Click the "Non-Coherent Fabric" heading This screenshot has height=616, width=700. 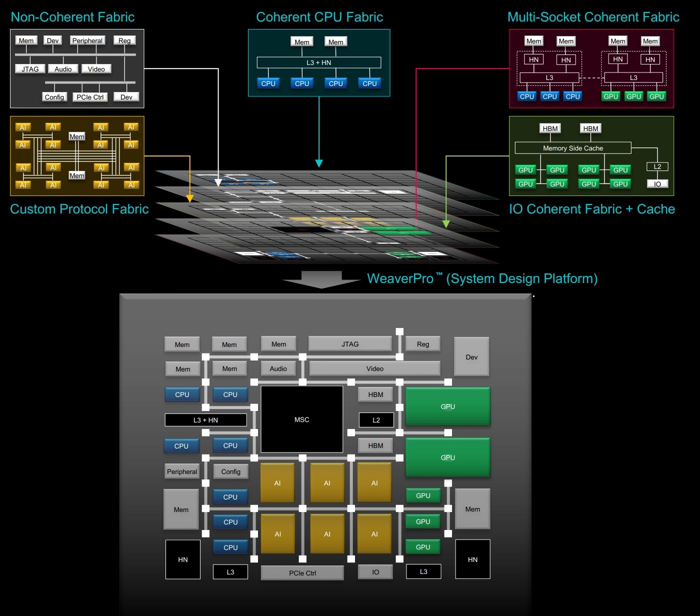tap(72, 17)
